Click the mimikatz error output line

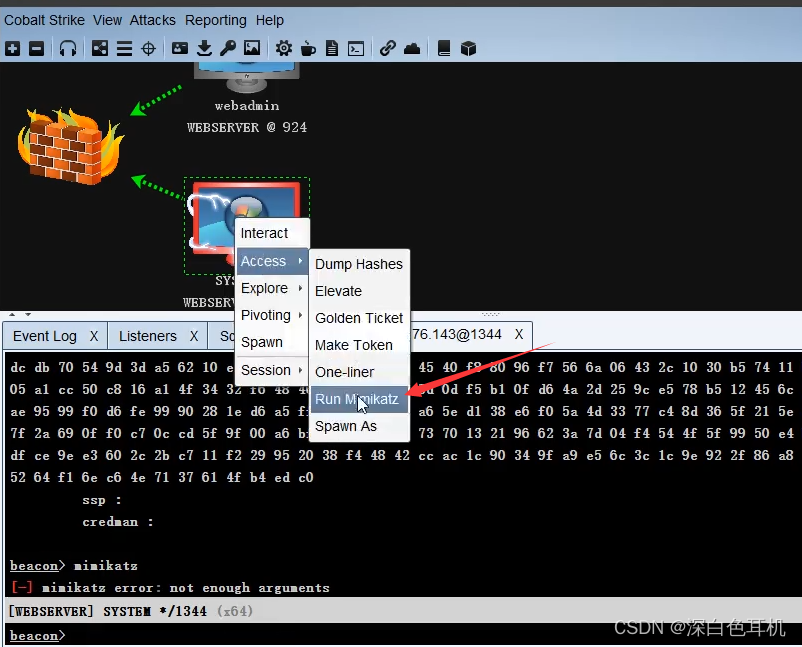pos(170,588)
